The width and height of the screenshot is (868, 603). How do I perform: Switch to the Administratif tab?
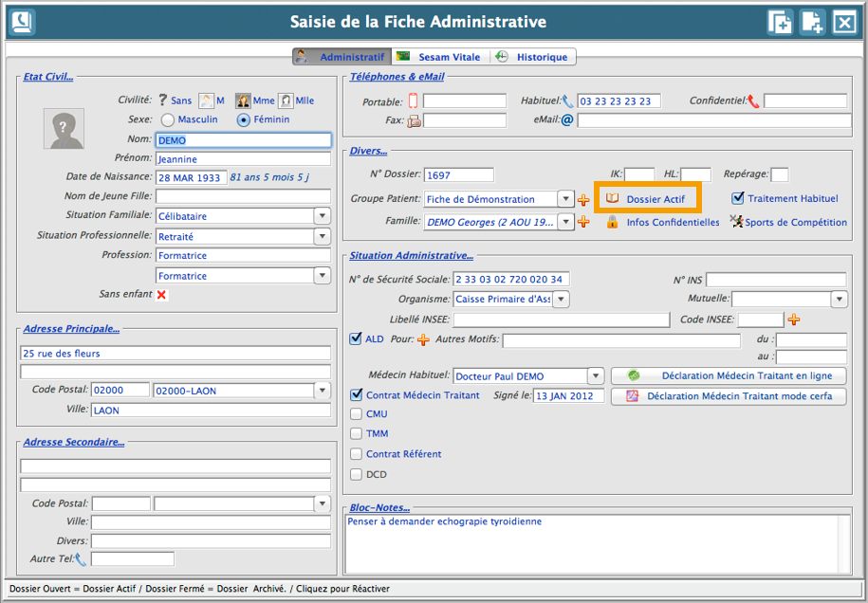[342, 57]
